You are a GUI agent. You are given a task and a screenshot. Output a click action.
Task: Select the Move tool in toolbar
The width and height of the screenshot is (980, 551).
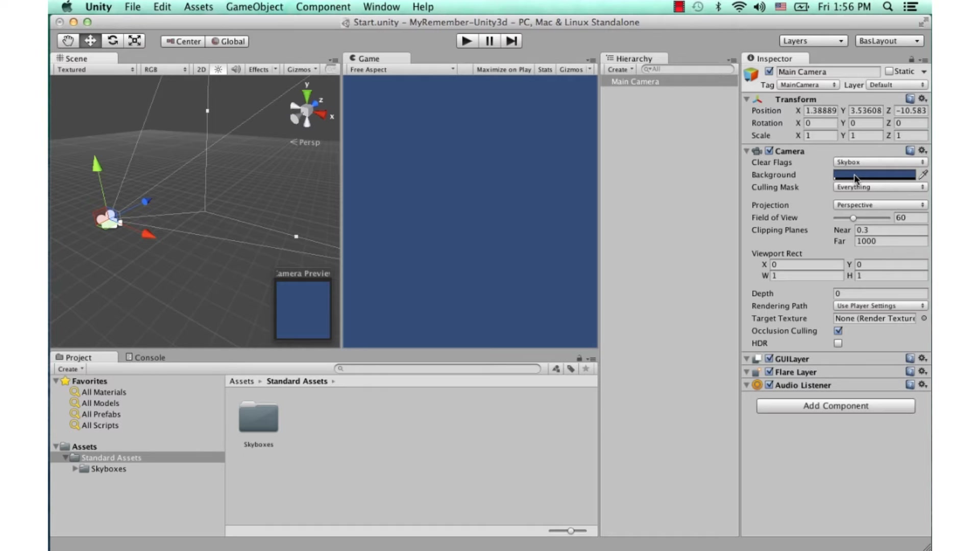point(90,41)
